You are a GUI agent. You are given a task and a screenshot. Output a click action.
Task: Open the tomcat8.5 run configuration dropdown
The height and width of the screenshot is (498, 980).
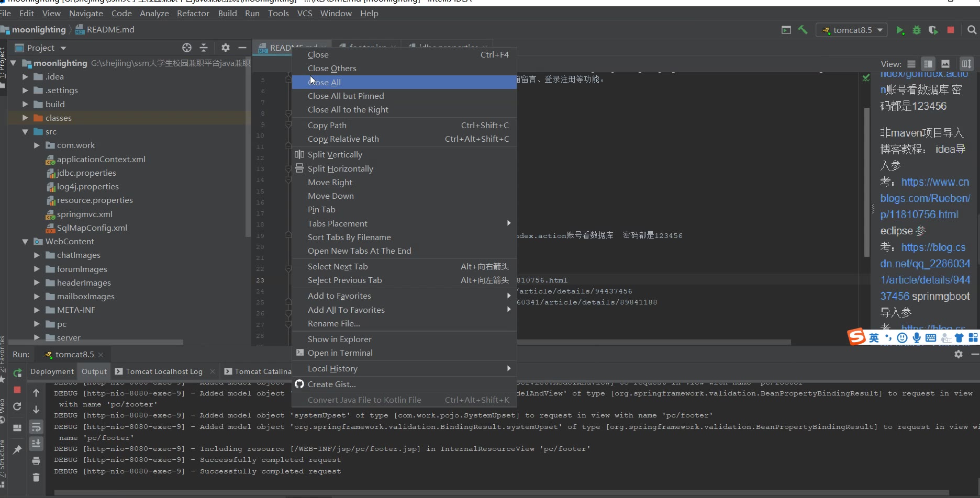click(x=852, y=30)
